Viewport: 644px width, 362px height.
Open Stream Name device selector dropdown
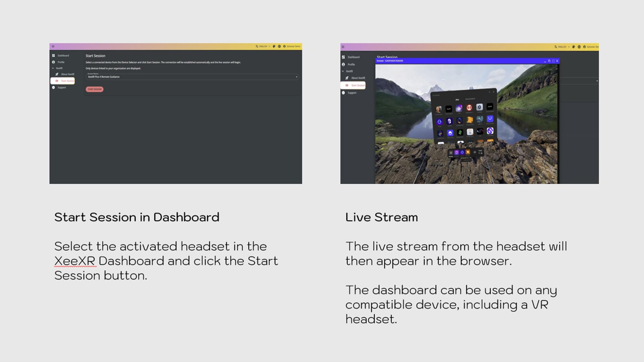coord(192,76)
